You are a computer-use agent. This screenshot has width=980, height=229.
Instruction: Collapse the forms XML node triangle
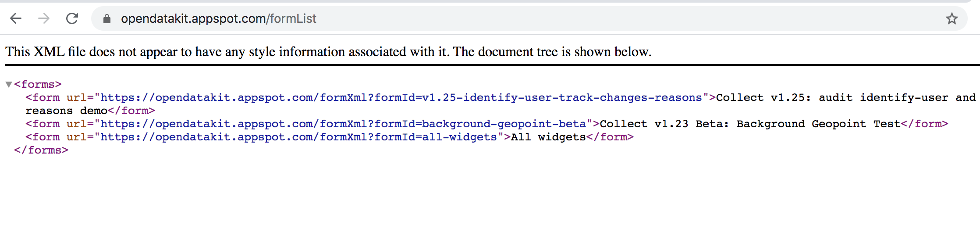coord(8,84)
